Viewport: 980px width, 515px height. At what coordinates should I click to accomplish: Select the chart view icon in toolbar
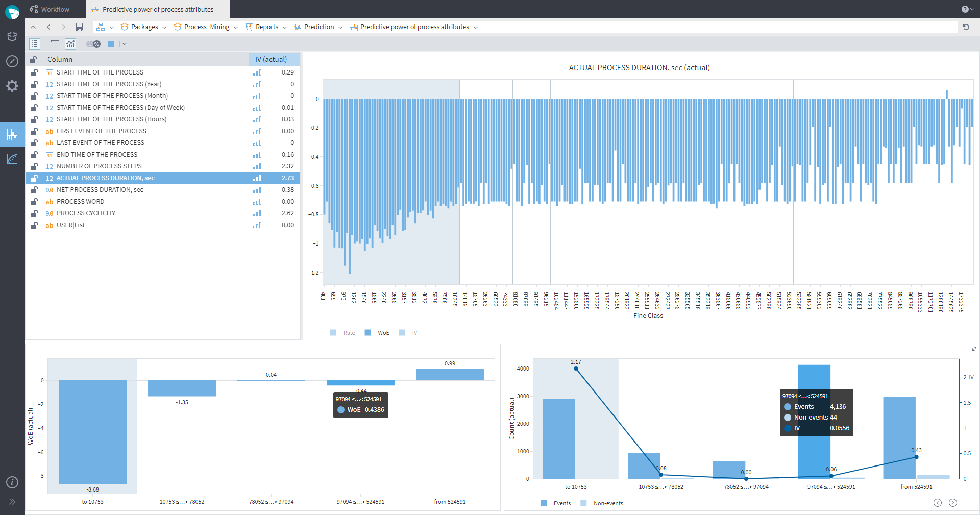point(70,44)
